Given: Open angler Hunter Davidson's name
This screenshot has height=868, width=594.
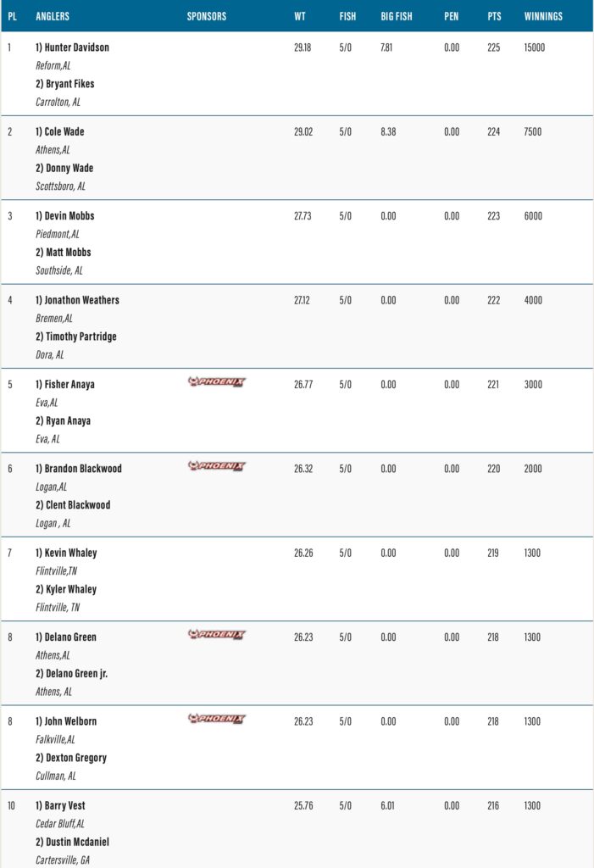Looking at the screenshot, I should coord(77,47).
